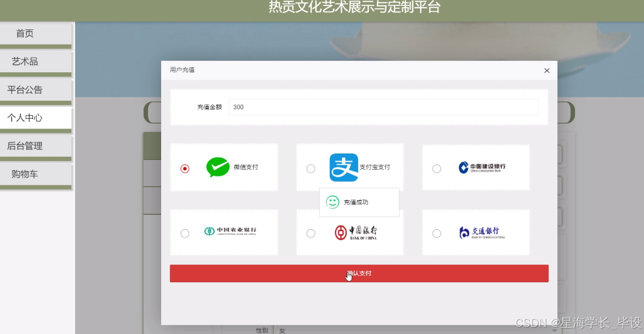This screenshot has height=334, width=644.
Task: Click the 充值成功 message text
Action: coord(355,202)
